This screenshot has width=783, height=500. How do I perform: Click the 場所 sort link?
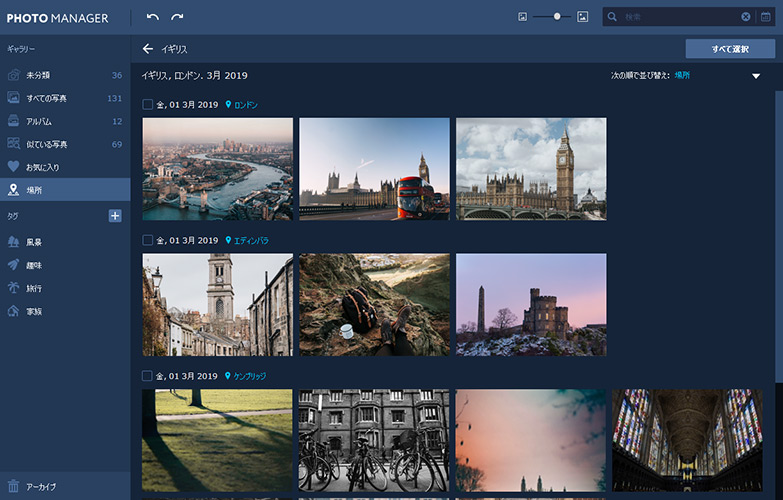pos(682,75)
